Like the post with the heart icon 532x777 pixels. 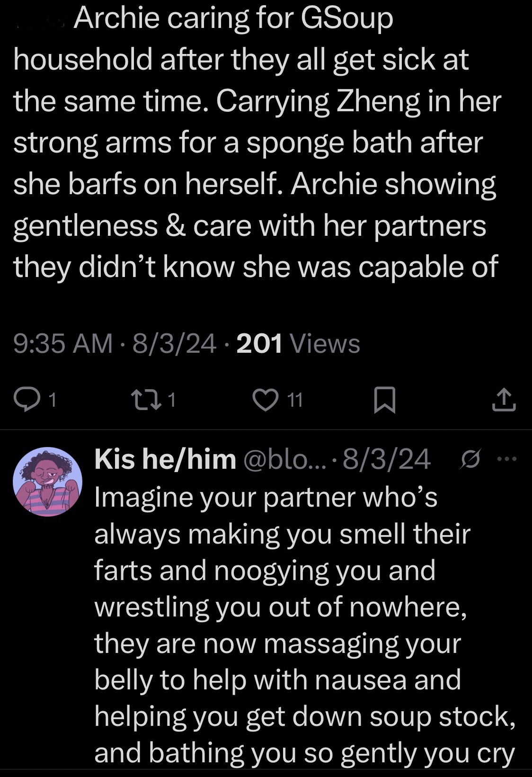click(266, 399)
